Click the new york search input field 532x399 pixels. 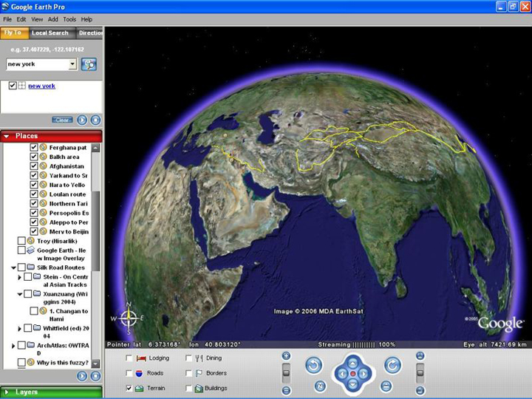coord(38,64)
